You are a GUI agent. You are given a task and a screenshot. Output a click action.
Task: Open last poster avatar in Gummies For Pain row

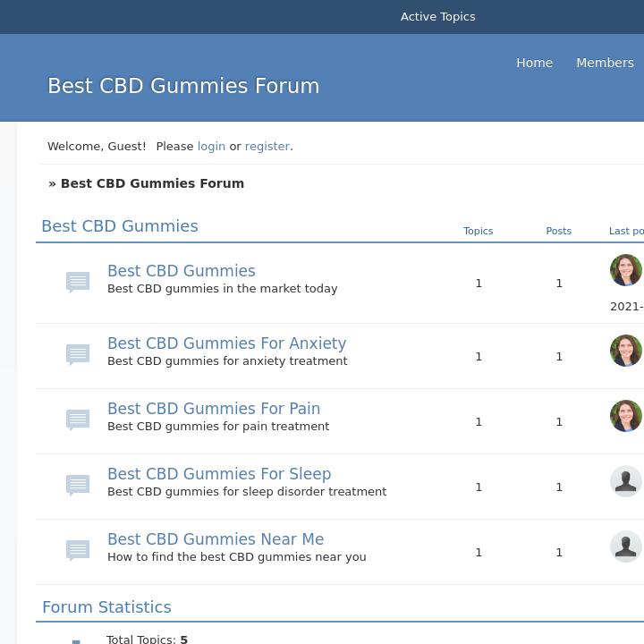(x=625, y=416)
